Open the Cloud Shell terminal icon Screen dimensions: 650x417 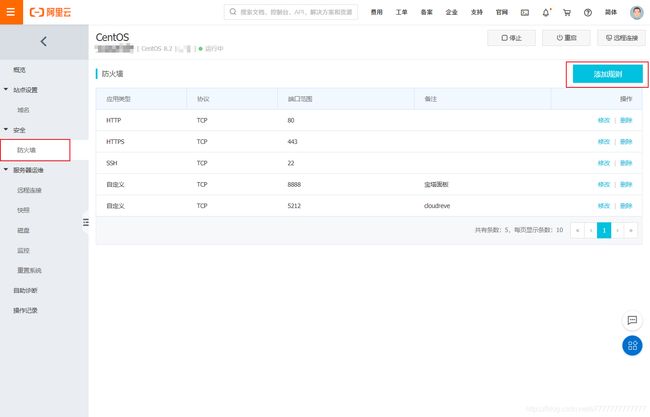click(525, 12)
